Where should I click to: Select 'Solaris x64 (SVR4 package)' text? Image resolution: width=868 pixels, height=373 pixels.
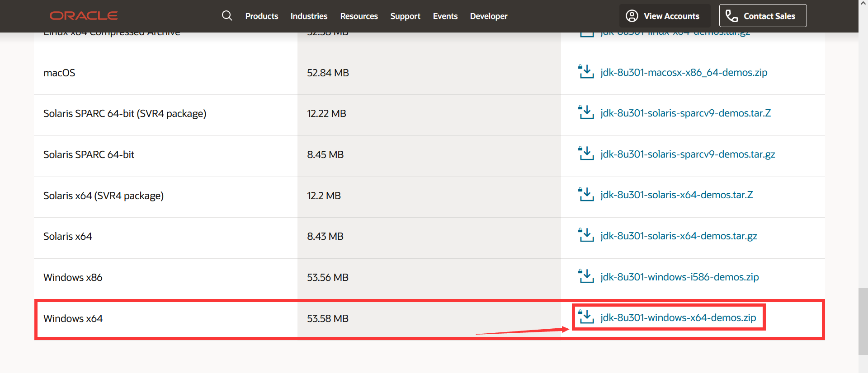[x=104, y=196]
